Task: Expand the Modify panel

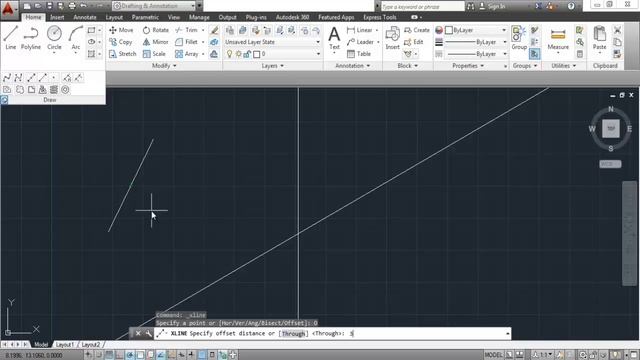Action: pos(164,66)
